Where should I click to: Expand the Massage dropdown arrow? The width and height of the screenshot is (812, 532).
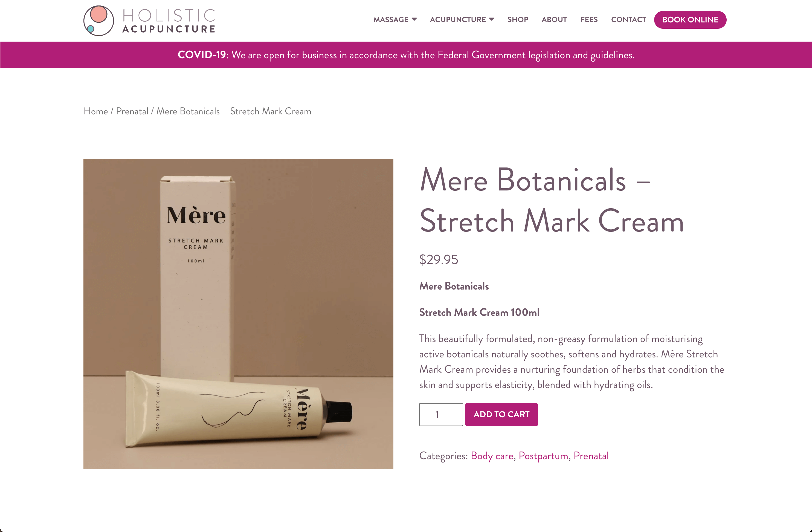pyautogui.click(x=414, y=19)
